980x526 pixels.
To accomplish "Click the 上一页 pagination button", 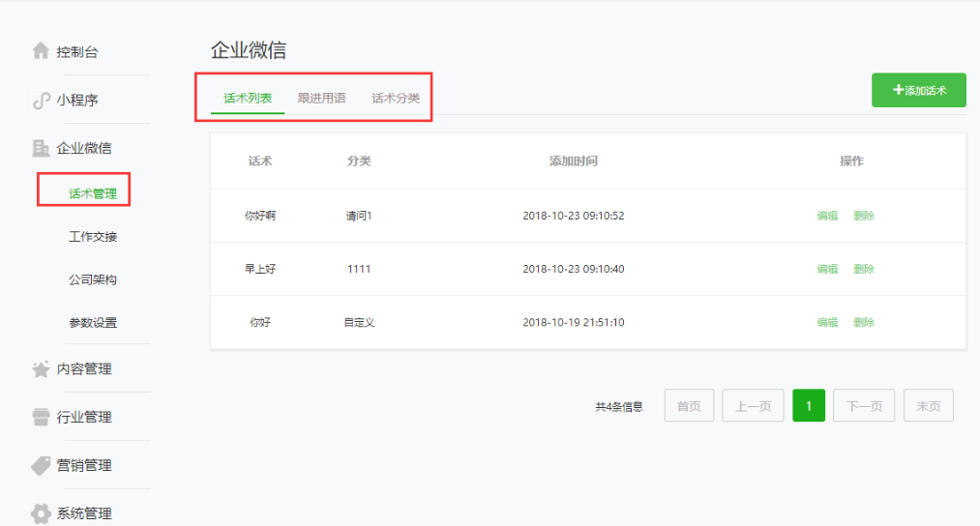I will 753,406.
